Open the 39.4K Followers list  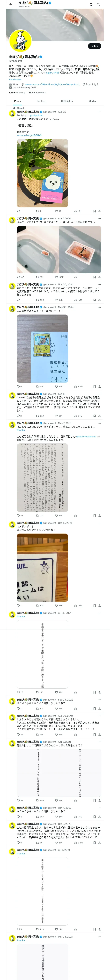37,92
